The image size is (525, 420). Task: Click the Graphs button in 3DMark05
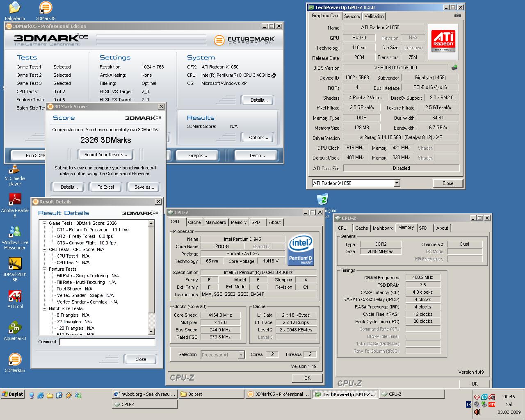[198, 155]
